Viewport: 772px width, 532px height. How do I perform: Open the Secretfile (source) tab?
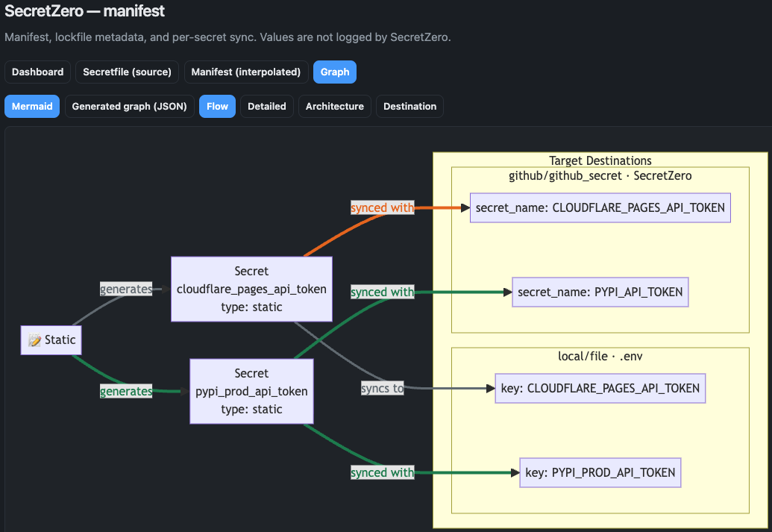click(127, 72)
